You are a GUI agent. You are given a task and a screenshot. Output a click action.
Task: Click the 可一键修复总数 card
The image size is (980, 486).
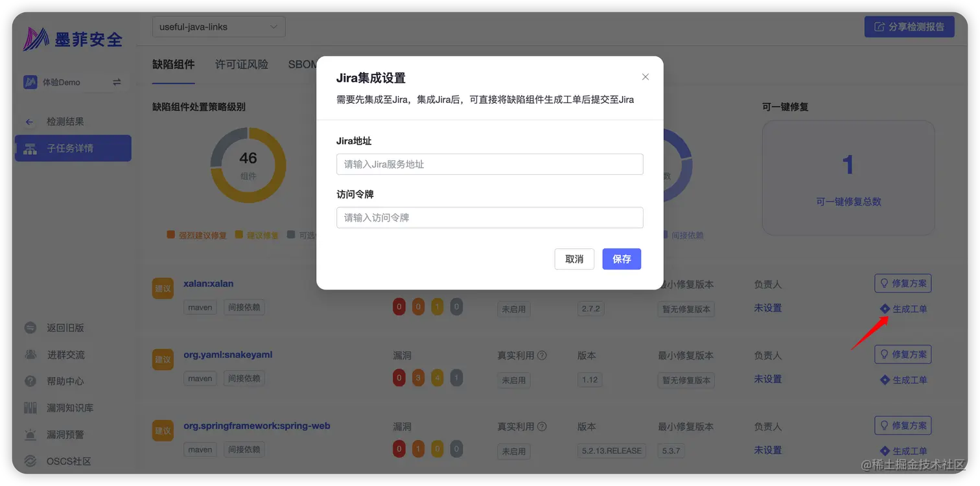pyautogui.click(x=848, y=178)
